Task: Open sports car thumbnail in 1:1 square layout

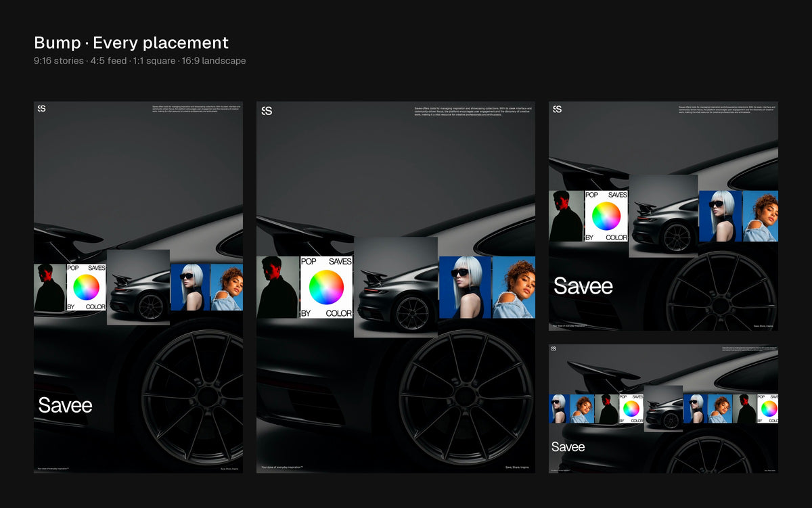Action: click(663, 216)
